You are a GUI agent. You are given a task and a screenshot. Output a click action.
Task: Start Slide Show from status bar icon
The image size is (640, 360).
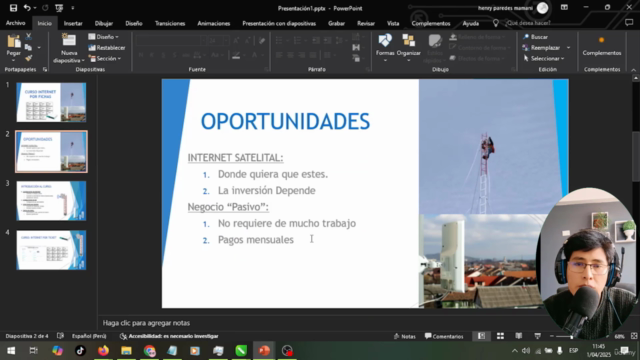[x=537, y=336]
